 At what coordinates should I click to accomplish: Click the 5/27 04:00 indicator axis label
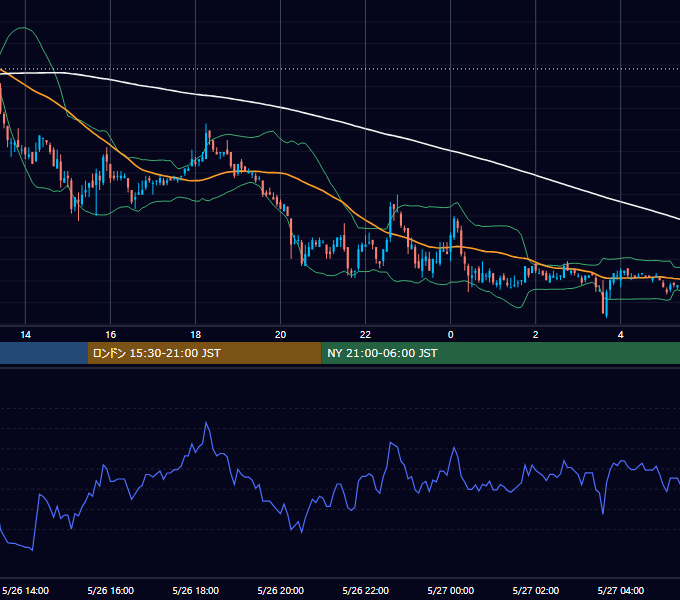(621, 590)
